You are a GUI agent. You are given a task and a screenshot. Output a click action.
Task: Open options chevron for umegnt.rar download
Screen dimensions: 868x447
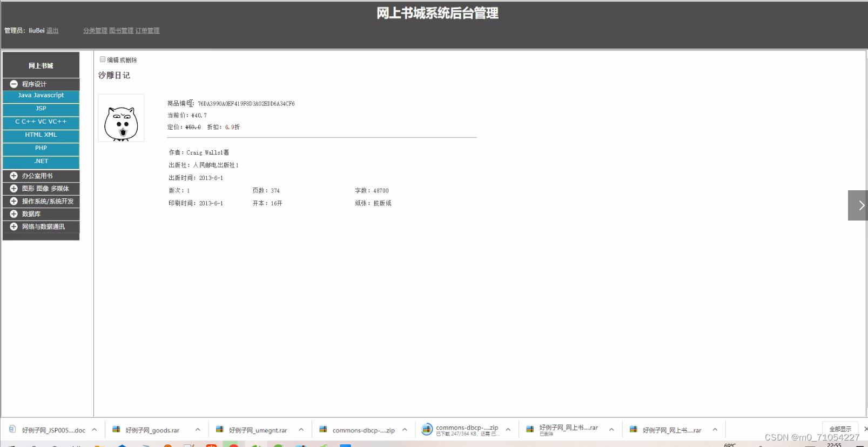click(x=301, y=430)
